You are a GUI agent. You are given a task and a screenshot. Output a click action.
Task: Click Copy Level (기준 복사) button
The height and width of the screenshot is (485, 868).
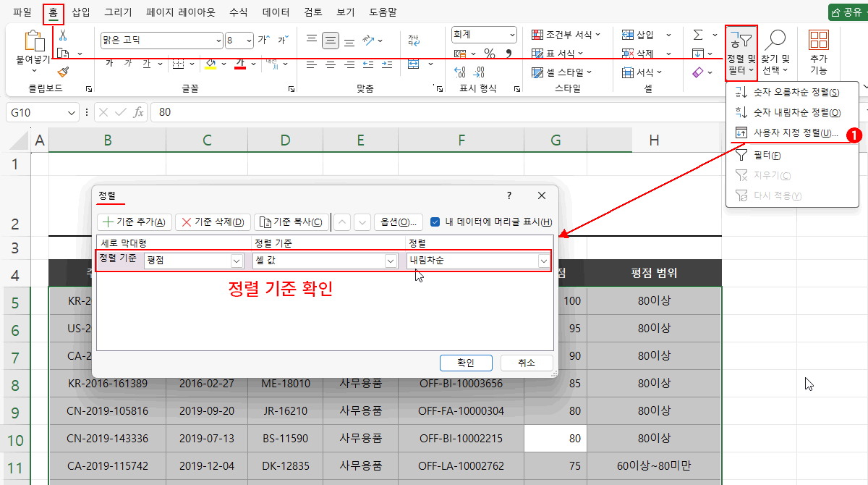click(292, 222)
